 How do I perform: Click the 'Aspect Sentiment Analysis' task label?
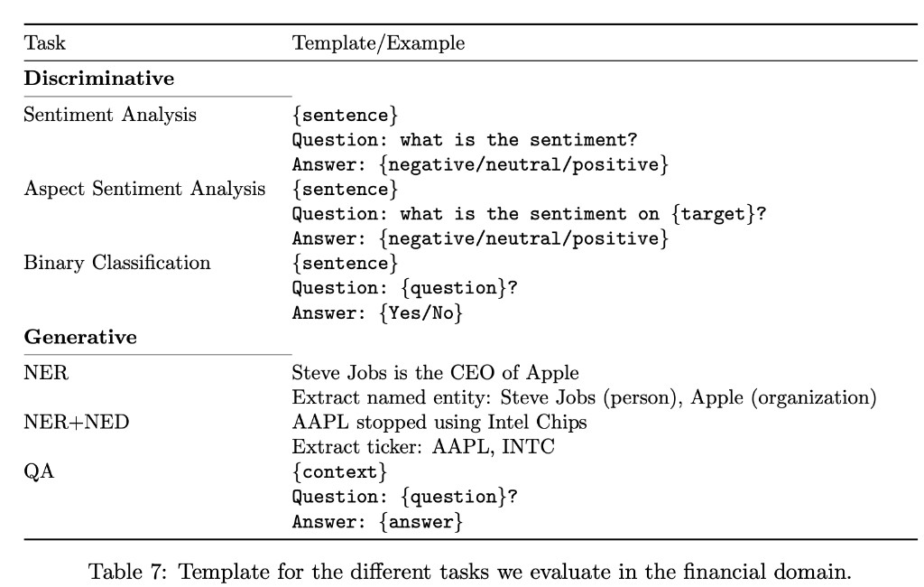click(x=144, y=190)
